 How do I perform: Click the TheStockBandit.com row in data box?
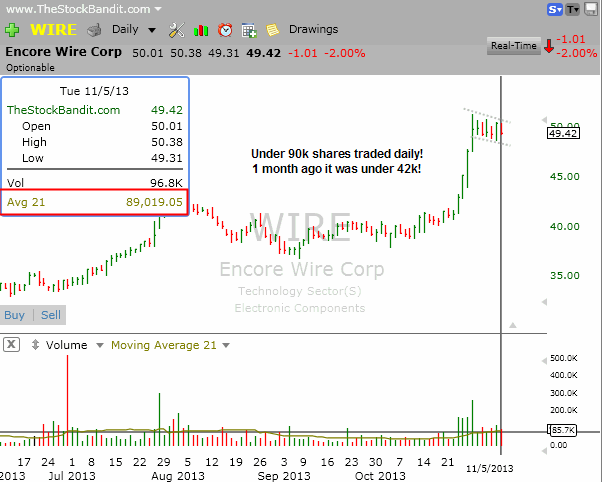click(94, 110)
